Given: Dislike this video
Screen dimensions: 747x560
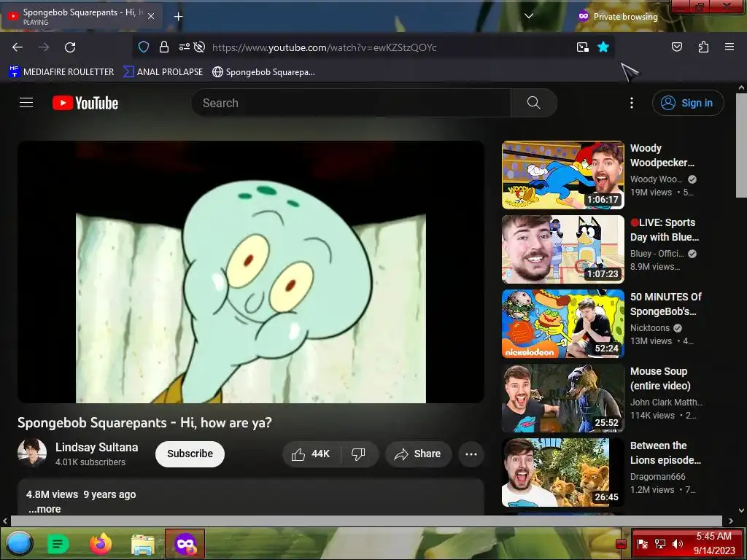Looking at the screenshot, I should (x=359, y=454).
